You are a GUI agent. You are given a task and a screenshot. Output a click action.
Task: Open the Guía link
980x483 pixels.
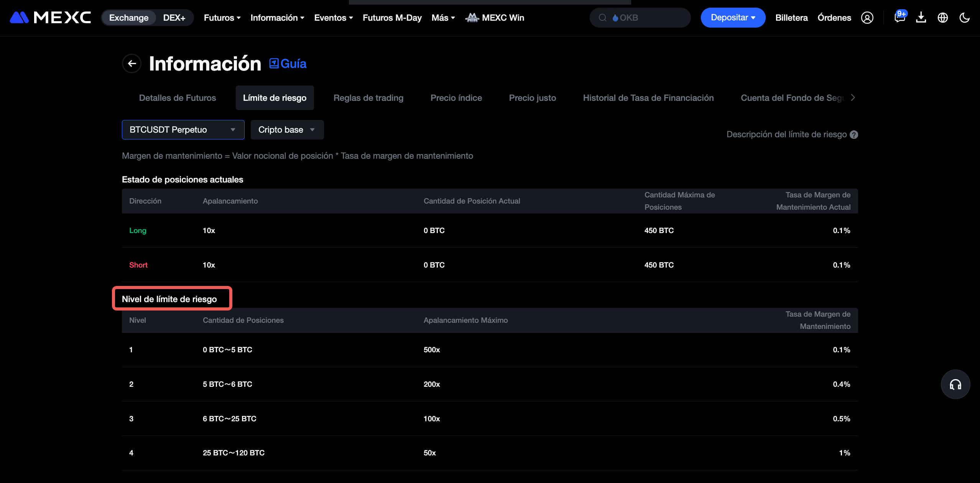pos(288,64)
